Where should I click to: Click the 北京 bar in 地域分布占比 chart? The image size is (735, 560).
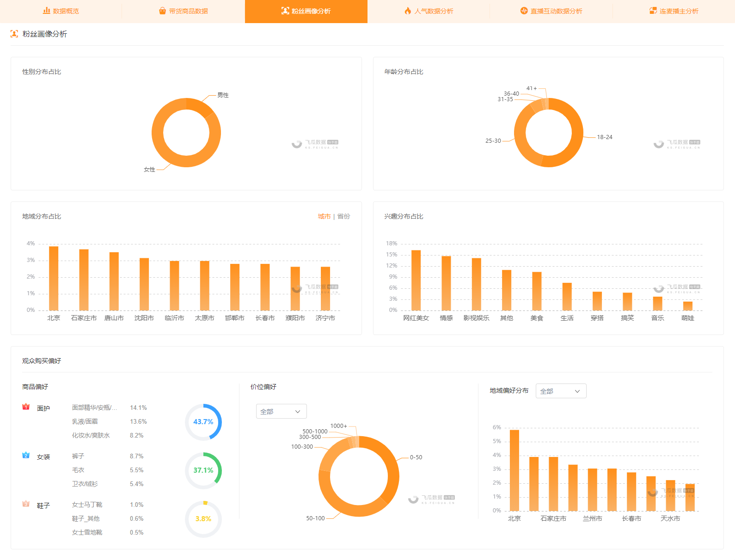(x=54, y=278)
